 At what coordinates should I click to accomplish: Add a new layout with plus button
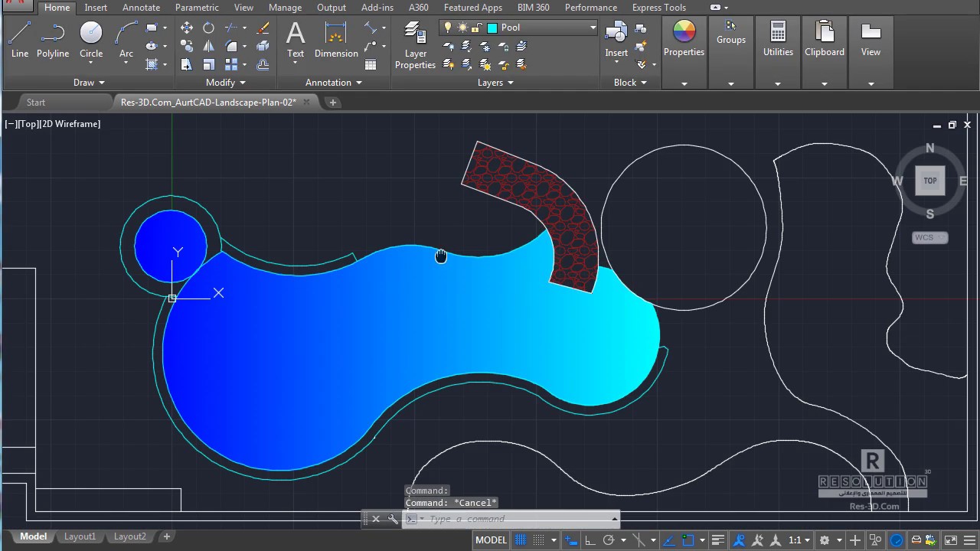(166, 536)
